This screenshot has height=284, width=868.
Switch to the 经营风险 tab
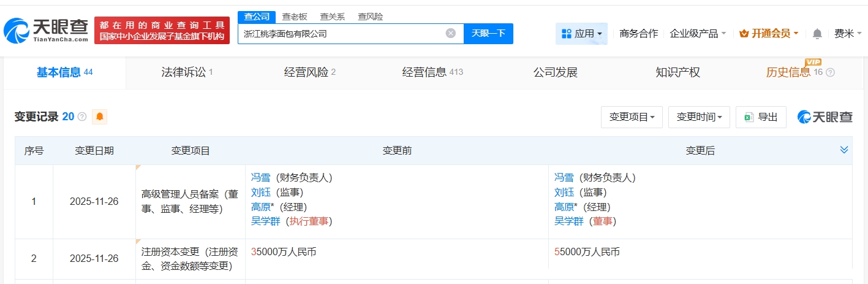pos(310,72)
